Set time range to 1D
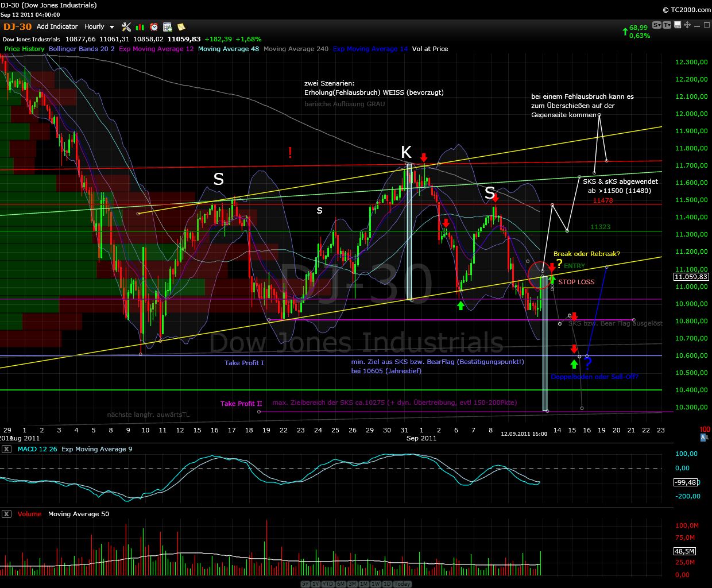Viewport: 712px width, 588px height. point(386,584)
